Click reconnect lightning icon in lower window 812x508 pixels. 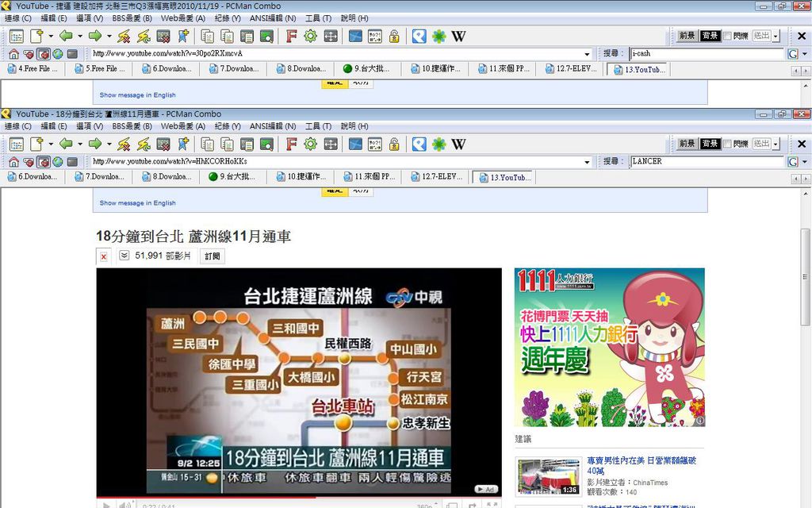[144, 144]
